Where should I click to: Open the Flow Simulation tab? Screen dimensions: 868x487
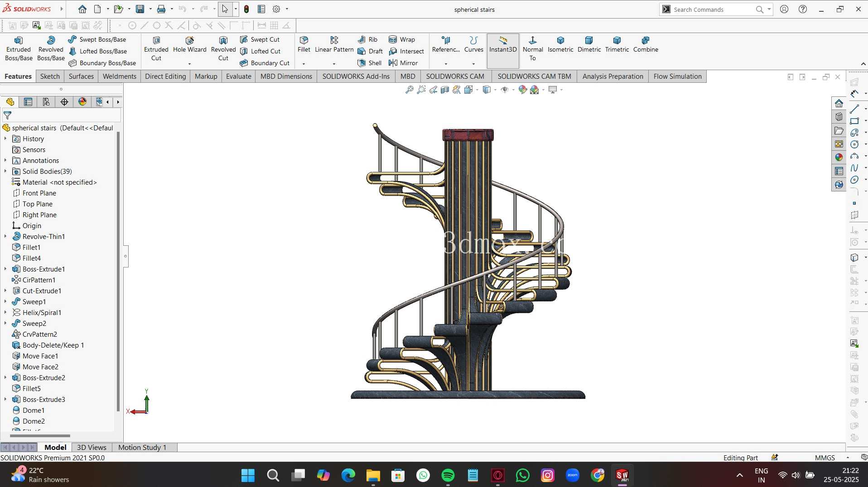[x=677, y=76]
